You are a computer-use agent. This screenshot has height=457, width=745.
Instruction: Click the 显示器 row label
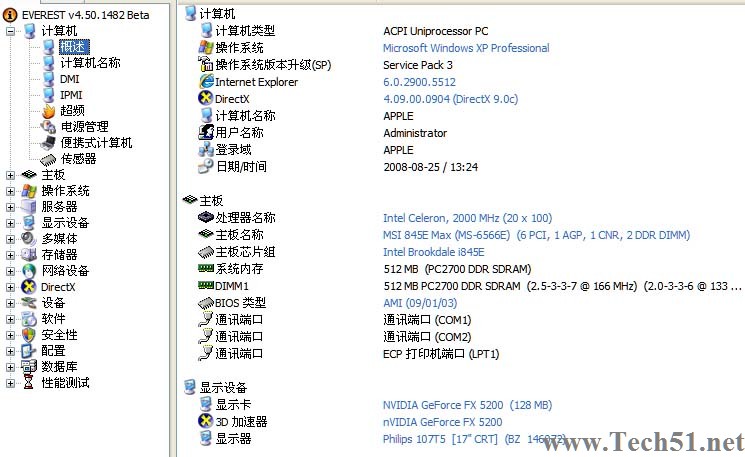pyautogui.click(x=233, y=438)
